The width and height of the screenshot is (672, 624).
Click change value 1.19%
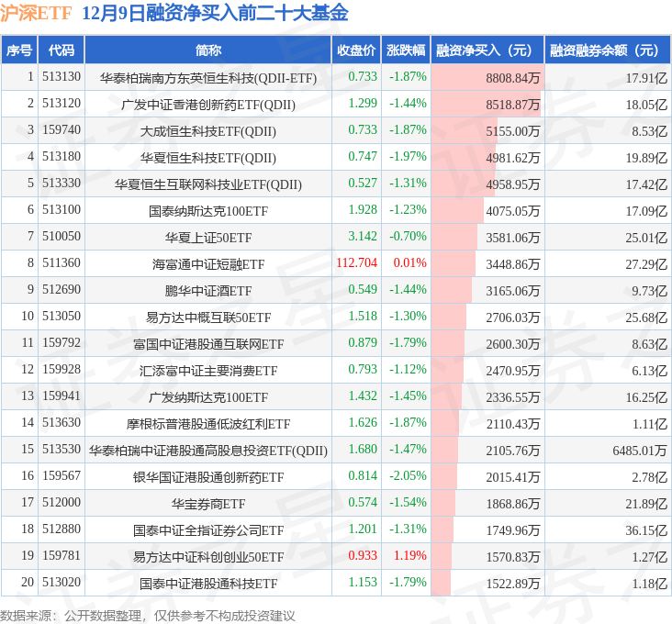point(409,554)
